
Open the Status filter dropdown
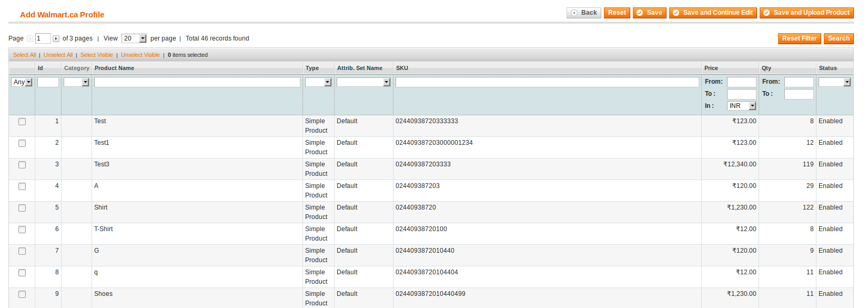[x=835, y=82]
